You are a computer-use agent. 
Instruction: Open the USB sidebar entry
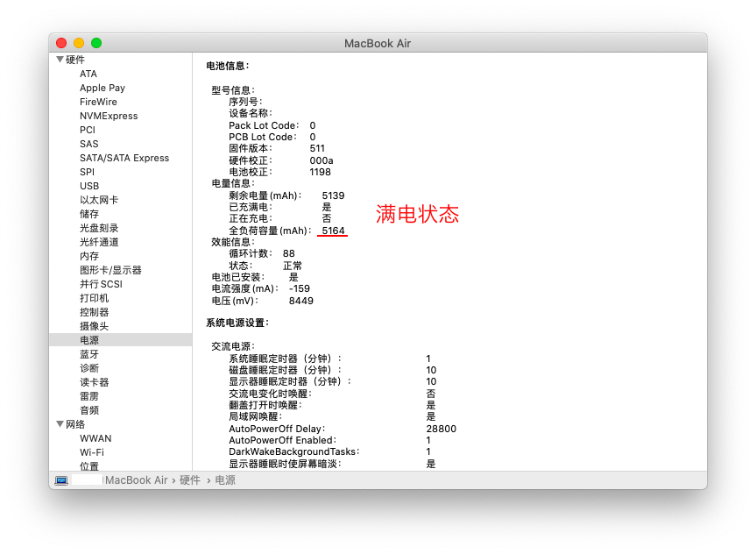[89, 186]
